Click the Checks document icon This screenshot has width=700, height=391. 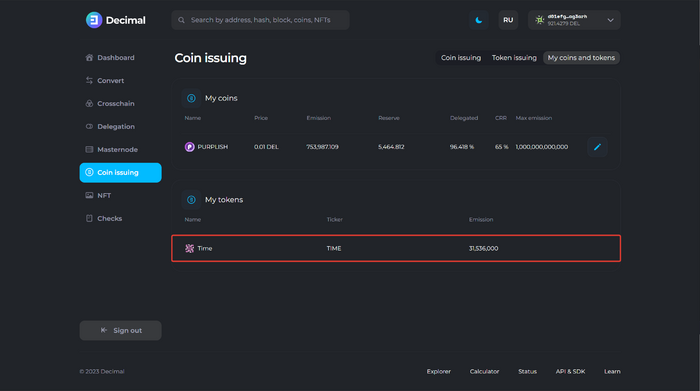89,219
